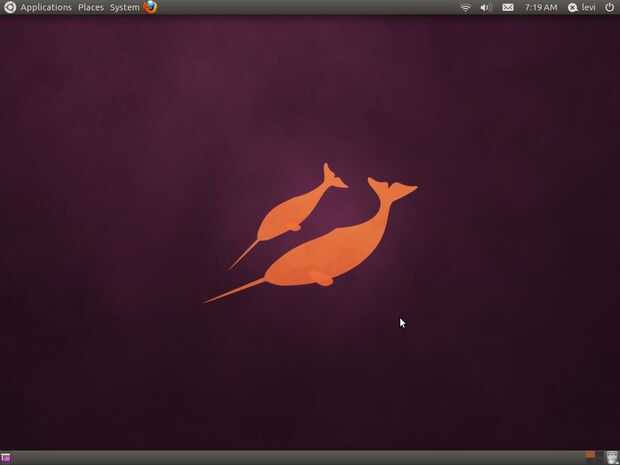Click the Show Desktop icon in bottom panel
The image size is (620, 465).
coord(6,458)
